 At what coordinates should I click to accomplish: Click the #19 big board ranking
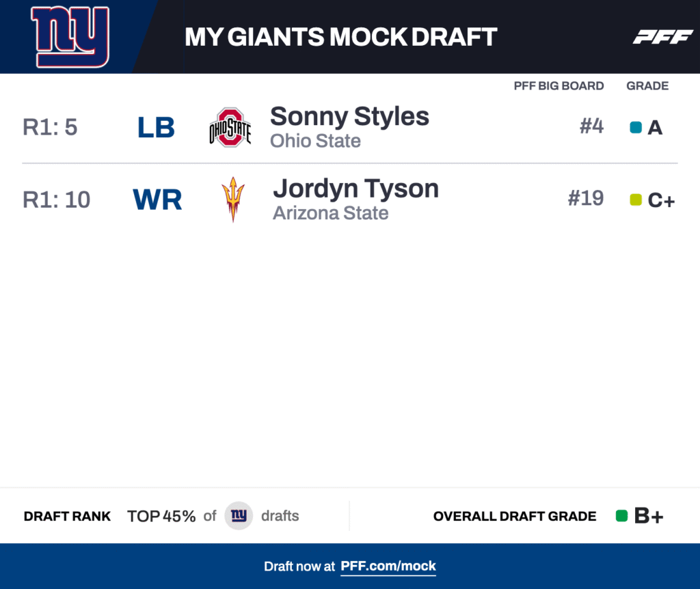[586, 198]
